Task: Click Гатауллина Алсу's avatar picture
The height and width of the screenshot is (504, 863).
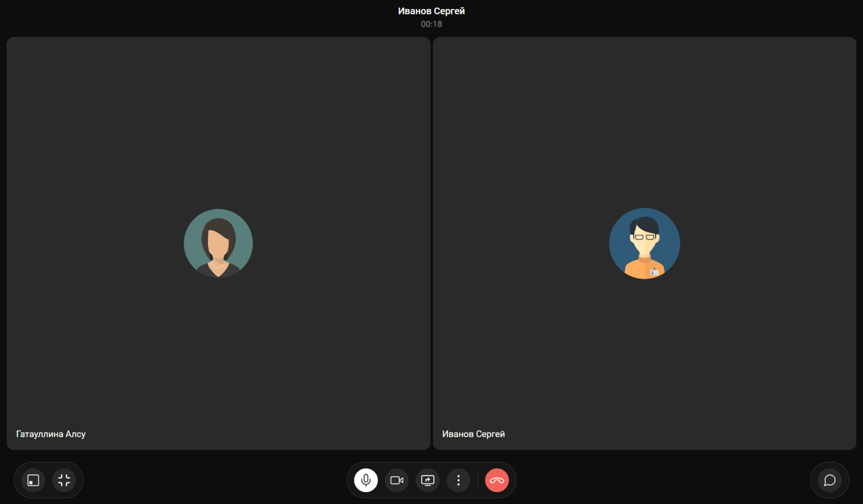Action: pyautogui.click(x=219, y=244)
